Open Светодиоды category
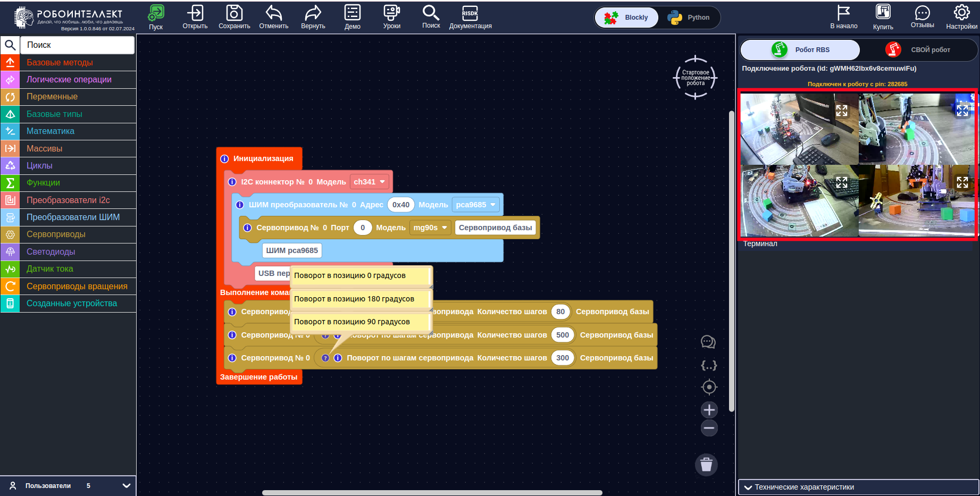The image size is (980, 496). [x=68, y=251]
